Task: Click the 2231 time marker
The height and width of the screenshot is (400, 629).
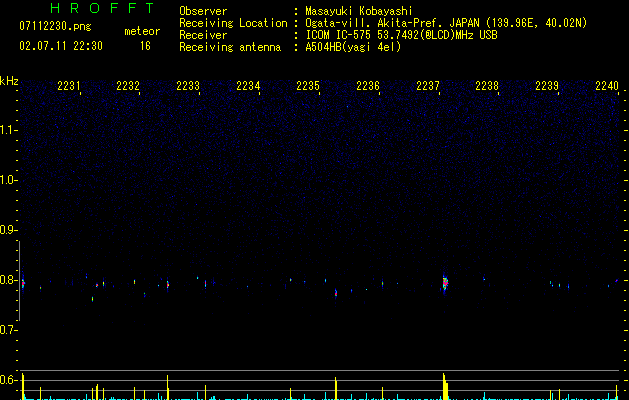Action: pos(69,86)
